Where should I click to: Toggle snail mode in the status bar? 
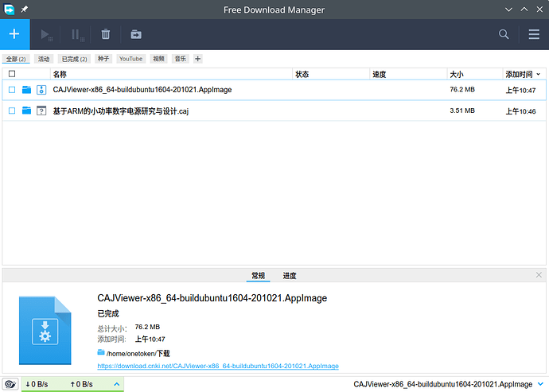point(10,384)
